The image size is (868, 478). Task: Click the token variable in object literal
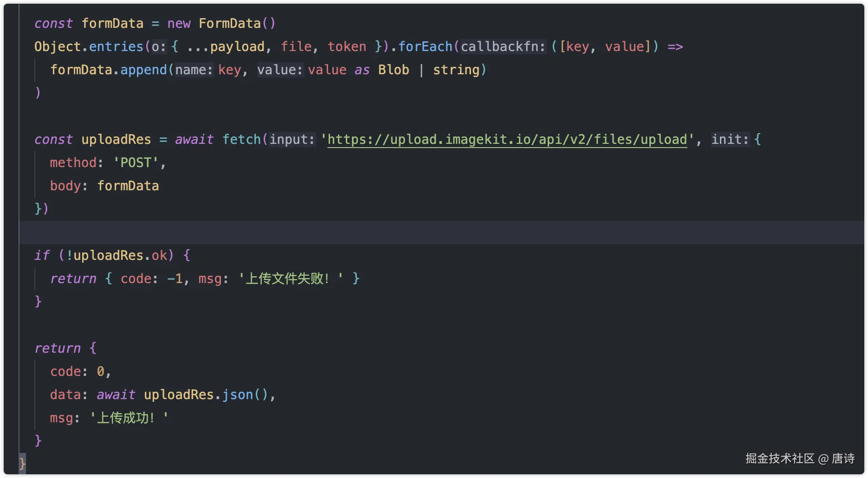click(347, 47)
